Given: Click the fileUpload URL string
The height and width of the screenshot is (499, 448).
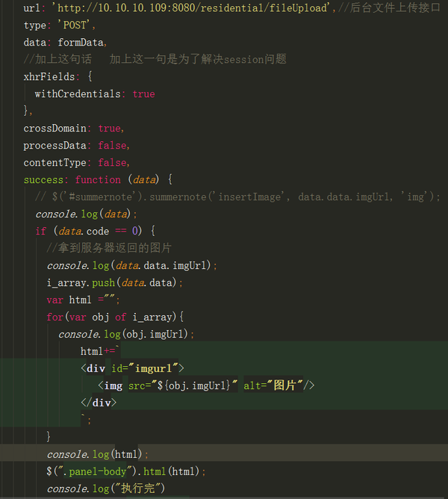Looking at the screenshot, I should pos(191,7).
